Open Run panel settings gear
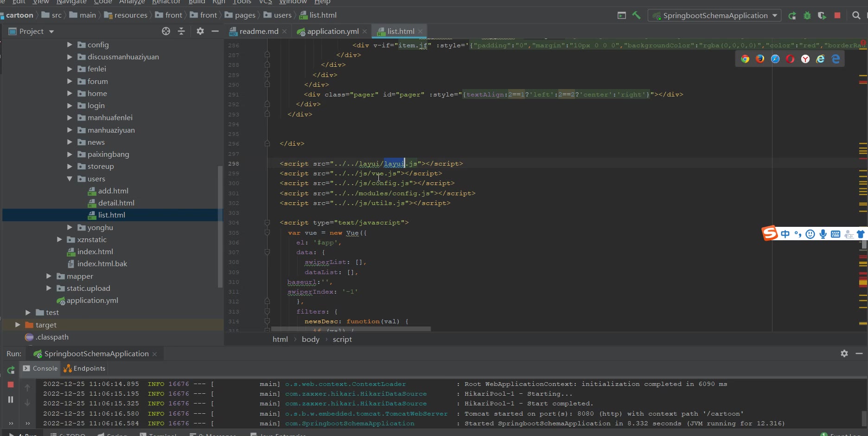Screen dimensions: 868x436 tap(844, 353)
